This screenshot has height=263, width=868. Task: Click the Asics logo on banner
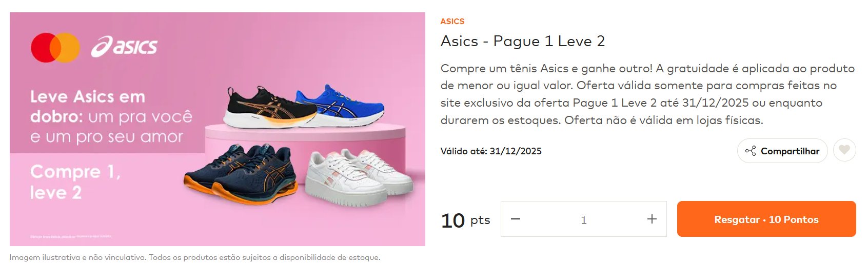(124, 46)
